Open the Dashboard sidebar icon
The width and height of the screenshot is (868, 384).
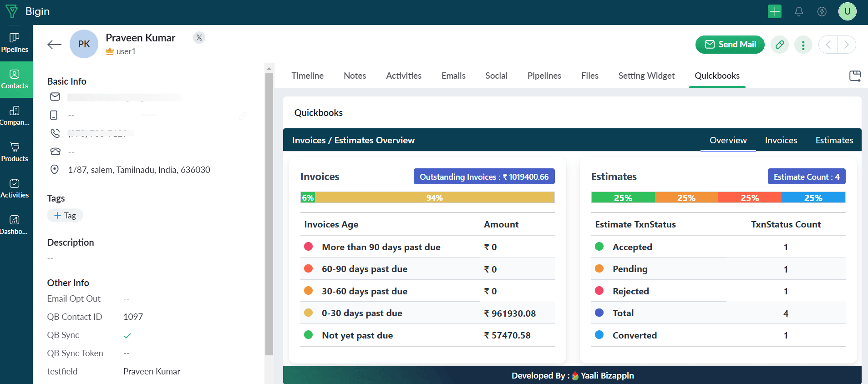pos(15,225)
